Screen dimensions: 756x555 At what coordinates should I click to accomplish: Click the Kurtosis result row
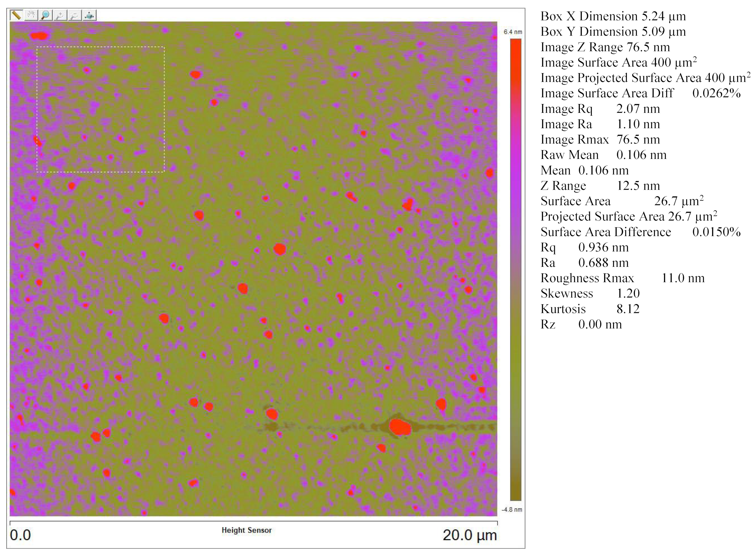tap(590, 309)
